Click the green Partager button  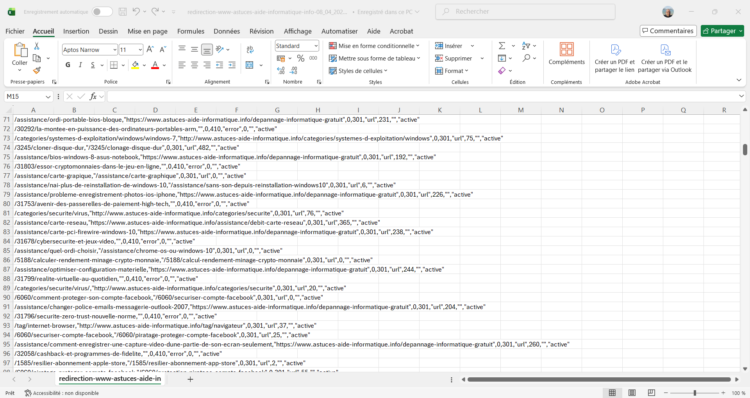(722, 31)
